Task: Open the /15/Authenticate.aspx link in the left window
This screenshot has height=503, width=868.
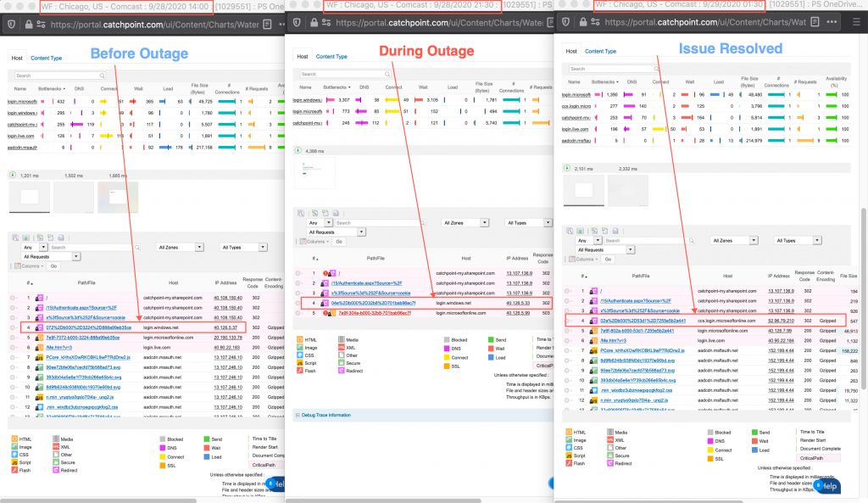Action: pyautogui.click(x=81, y=307)
